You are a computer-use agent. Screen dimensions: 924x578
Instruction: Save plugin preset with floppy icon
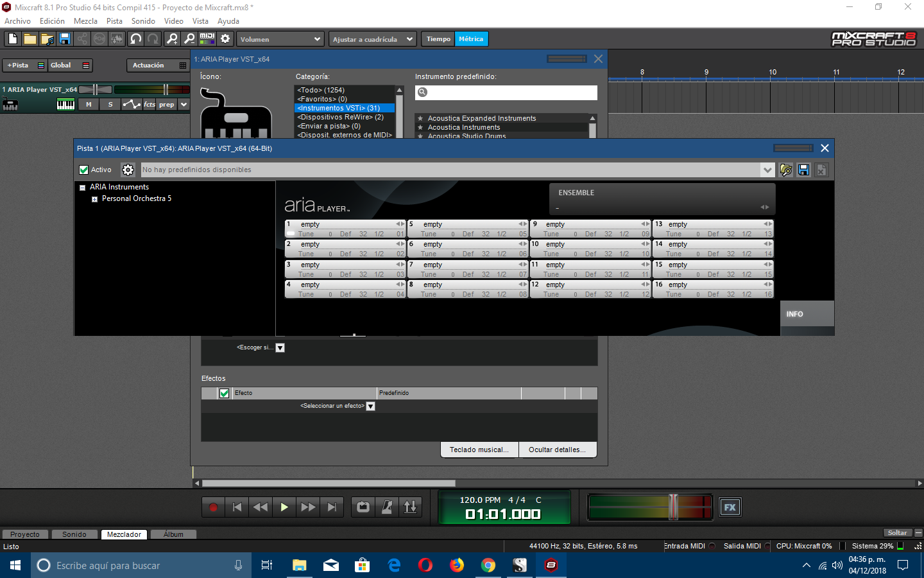tap(803, 170)
